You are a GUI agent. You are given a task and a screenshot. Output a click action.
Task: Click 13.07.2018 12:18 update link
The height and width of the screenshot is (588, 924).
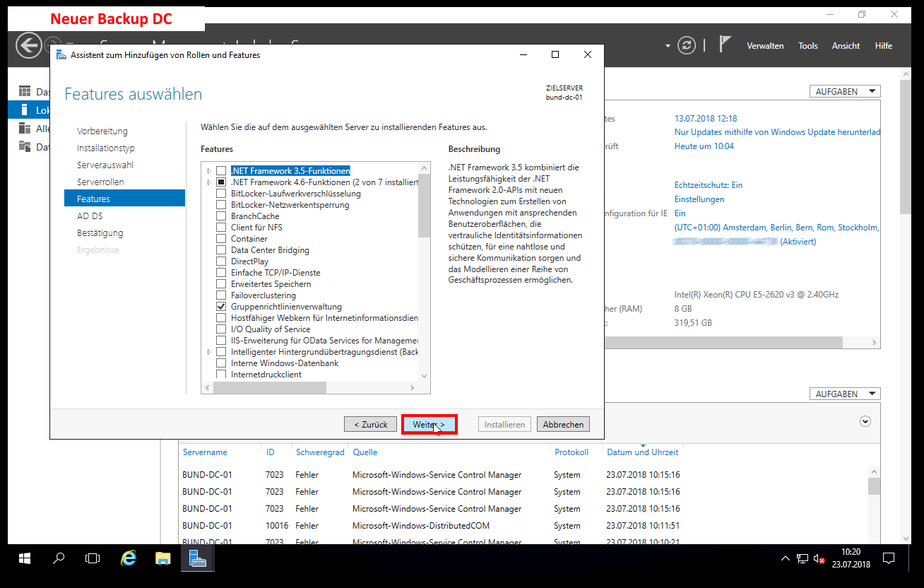click(706, 118)
